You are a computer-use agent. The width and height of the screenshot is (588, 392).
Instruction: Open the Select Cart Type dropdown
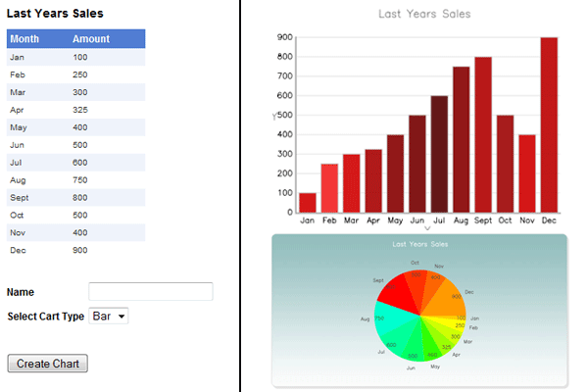click(109, 316)
